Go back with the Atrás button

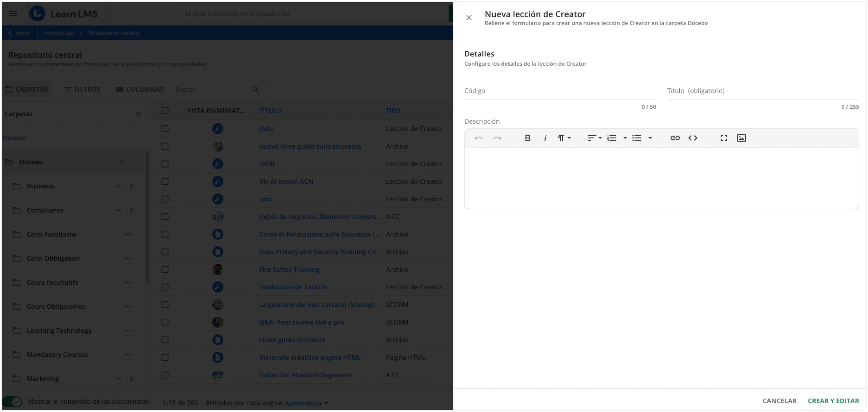[x=19, y=33]
